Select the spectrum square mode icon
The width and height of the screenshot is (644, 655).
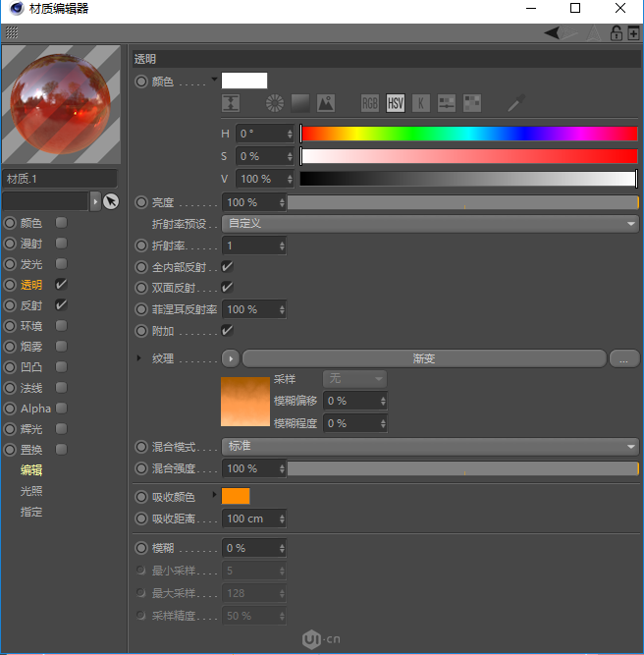(x=300, y=103)
